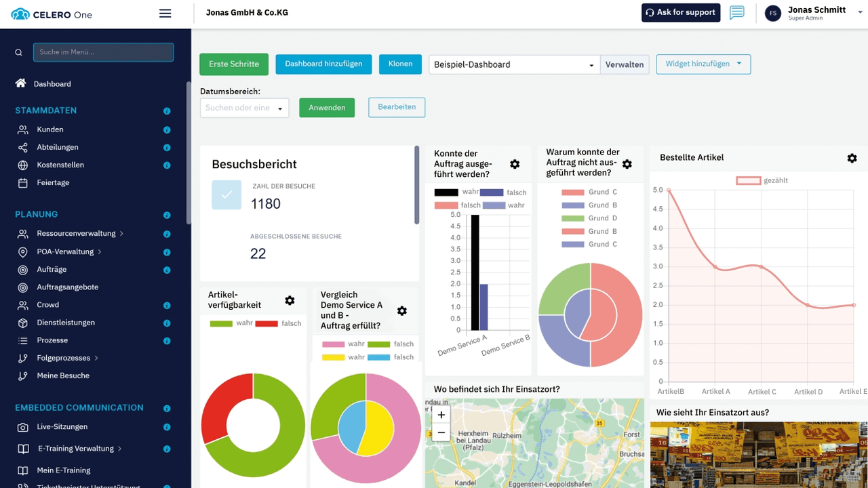Click Dashboard hinzufügen button
Screen dimensions: 868x488
323,64
